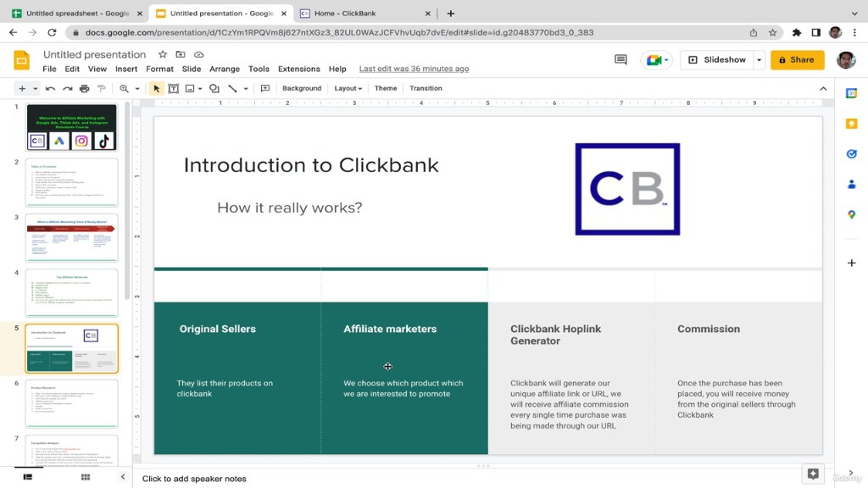Open the Format menu
This screenshot has height=488, width=868.
coord(159,69)
